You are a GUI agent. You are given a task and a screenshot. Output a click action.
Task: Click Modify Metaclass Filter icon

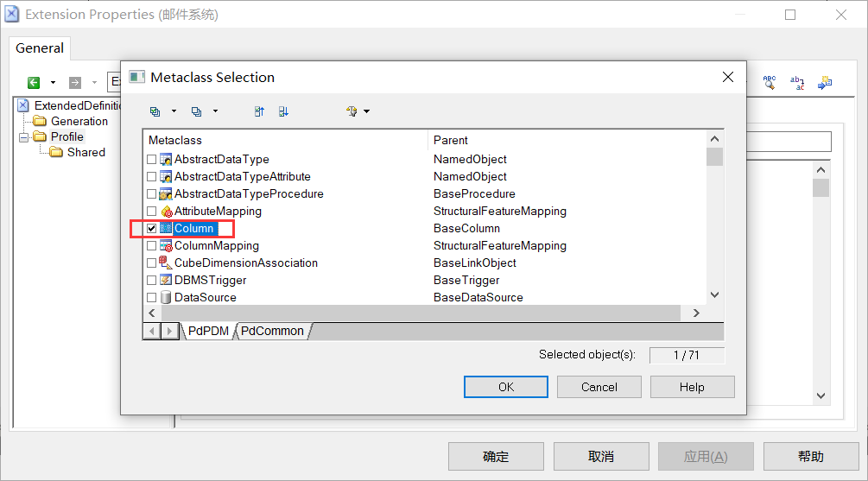click(x=352, y=111)
